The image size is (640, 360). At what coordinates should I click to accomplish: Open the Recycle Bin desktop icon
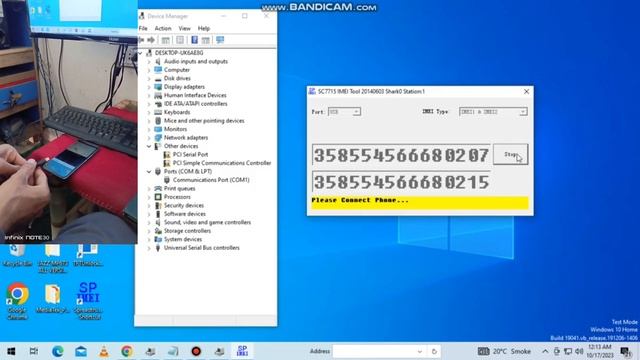[17, 256]
